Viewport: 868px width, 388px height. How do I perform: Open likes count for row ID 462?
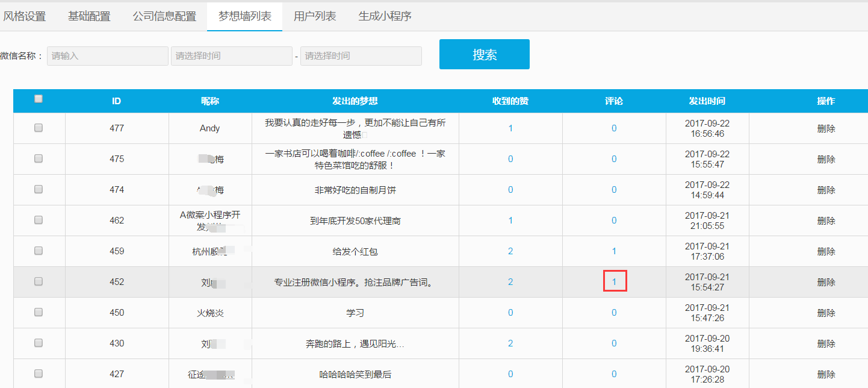510,220
